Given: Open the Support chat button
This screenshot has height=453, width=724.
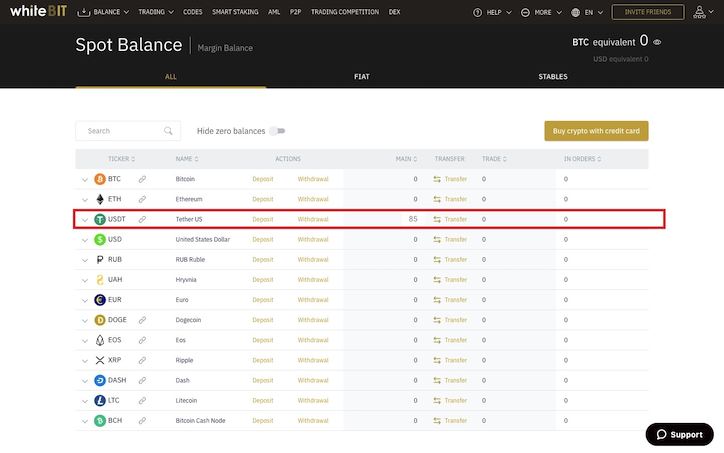Looking at the screenshot, I should point(679,435).
